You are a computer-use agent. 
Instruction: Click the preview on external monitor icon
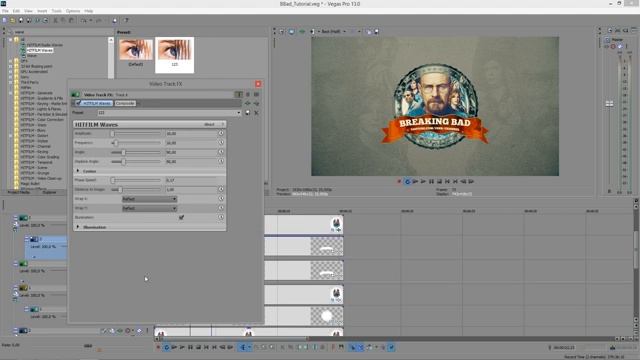pos(291,31)
